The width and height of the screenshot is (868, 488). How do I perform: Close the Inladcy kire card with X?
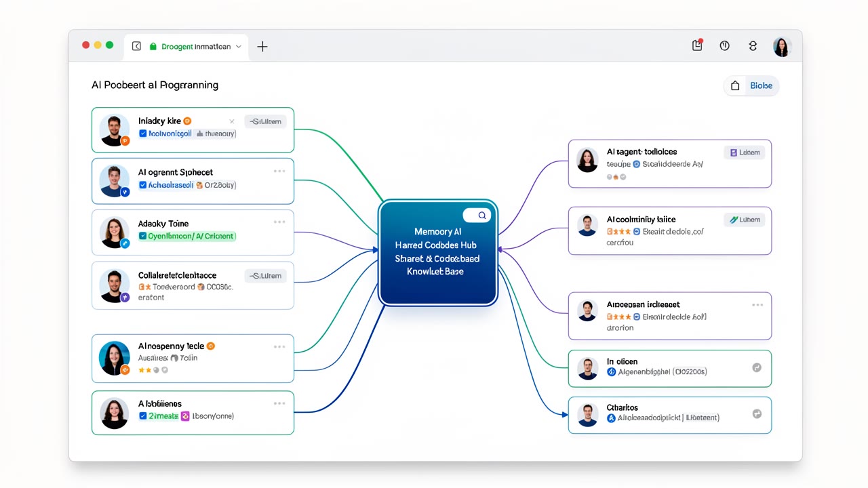pos(232,121)
